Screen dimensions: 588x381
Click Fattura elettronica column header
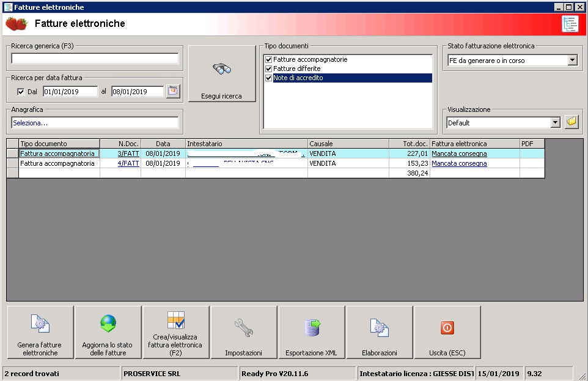coord(475,144)
